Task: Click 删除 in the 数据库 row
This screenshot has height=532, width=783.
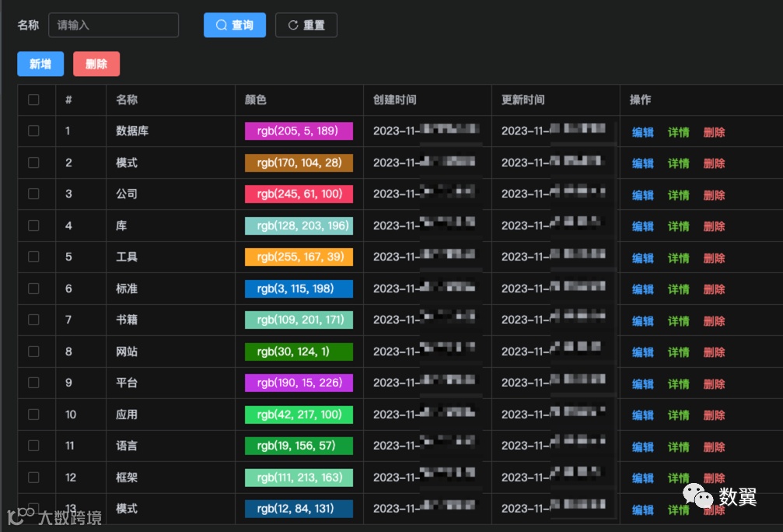Action: pyautogui.click(x=714, y=132)
